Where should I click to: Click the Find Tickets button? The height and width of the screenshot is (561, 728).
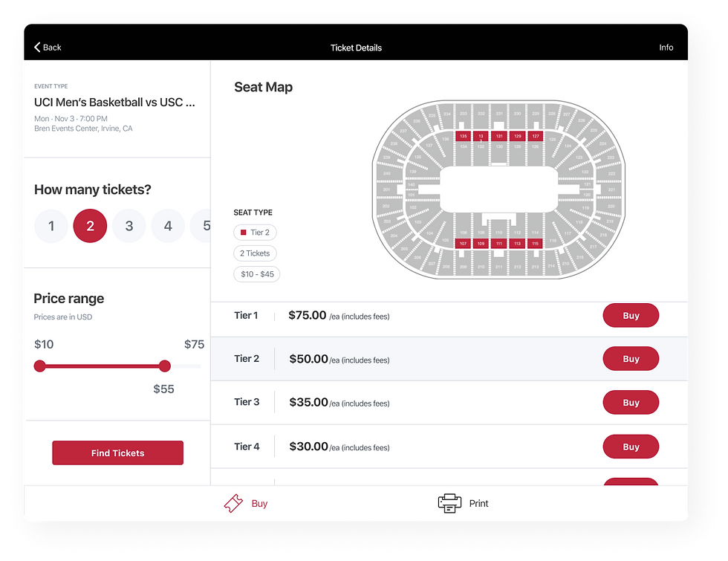click(117, 453)
